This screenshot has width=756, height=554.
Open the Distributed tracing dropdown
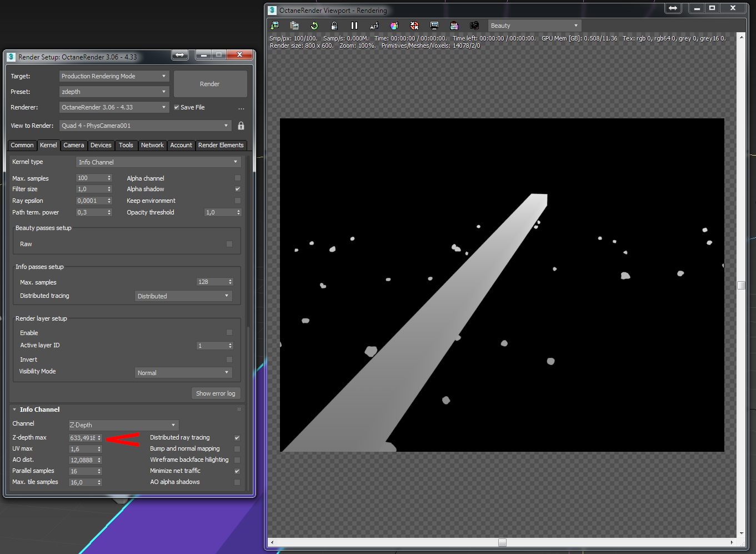coord(184,296)
